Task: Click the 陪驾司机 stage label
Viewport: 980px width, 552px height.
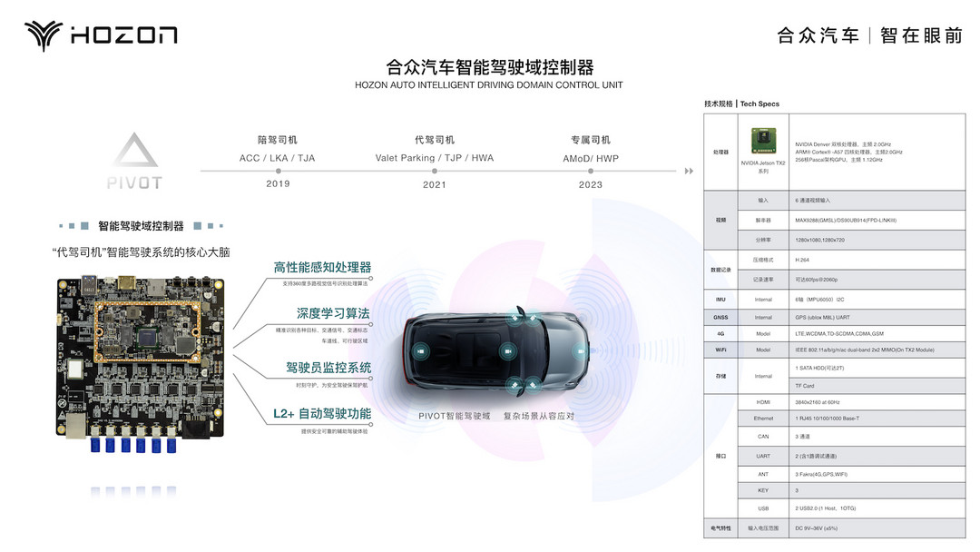Action: point(278,140)
